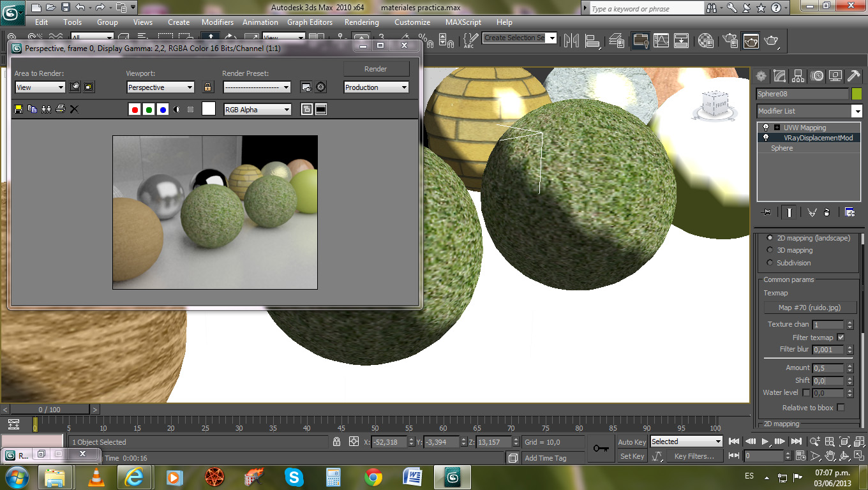Play the animation
The height and width of the screenshot is (490, 868).
point(765,442)
